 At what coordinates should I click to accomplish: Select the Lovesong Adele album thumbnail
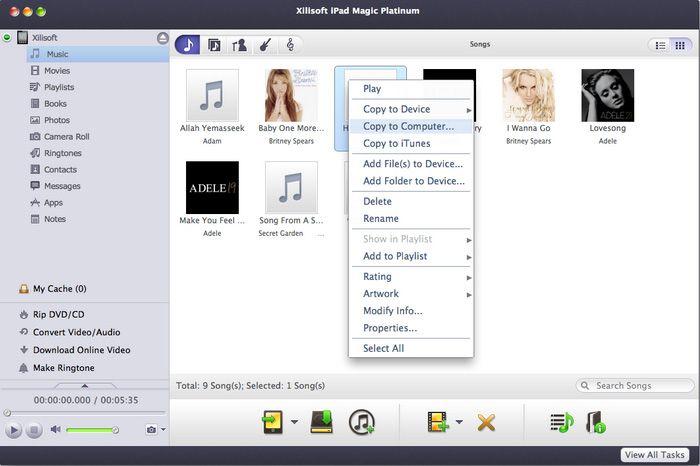(608, 96)
